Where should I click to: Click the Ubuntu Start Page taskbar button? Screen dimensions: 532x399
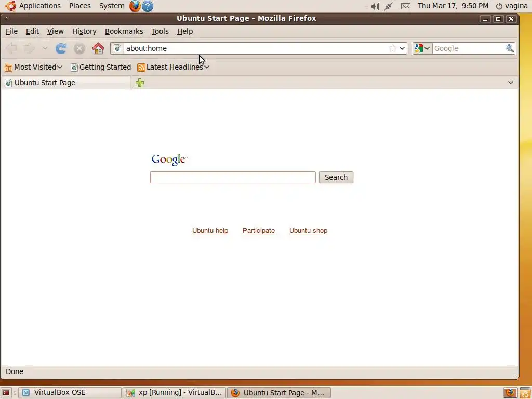coord(278,393)
